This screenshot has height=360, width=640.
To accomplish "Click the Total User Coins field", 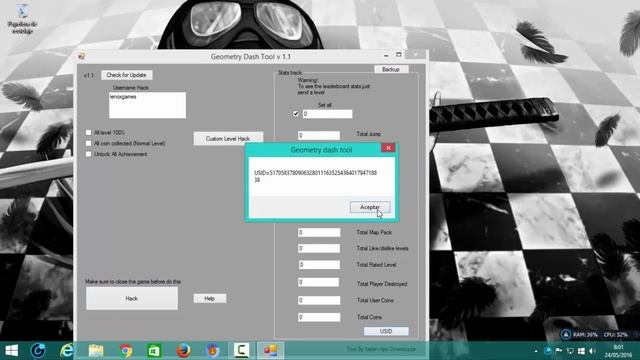I will (x=319, y=300).
